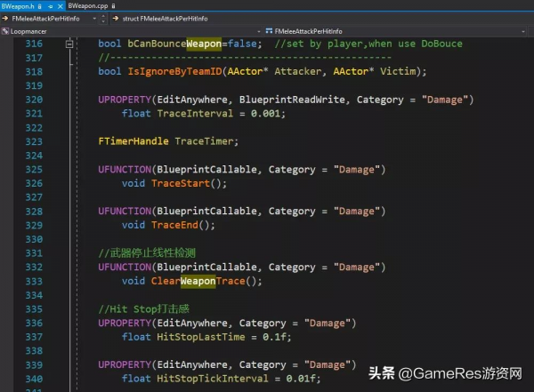Click the struct FMeleeAttackPerHitInfo breadcrumb
Viewport: 534px width, 392px height.
pos(165,19)
